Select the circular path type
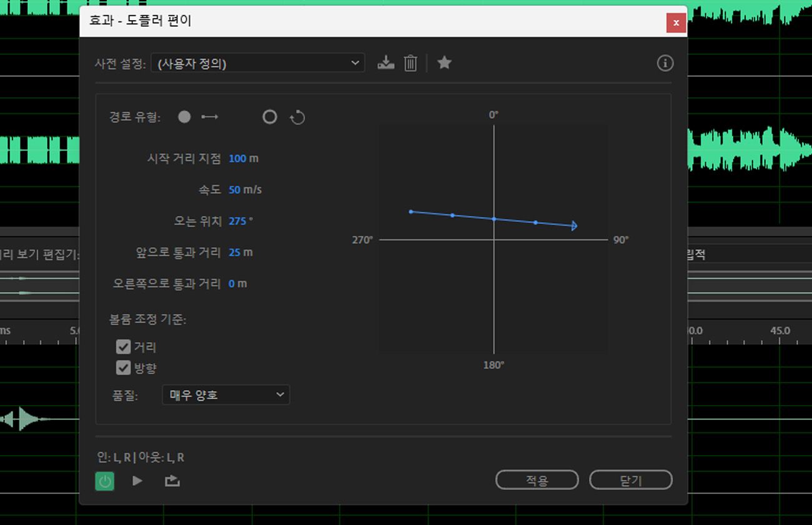Screen dimensions: 812x525 point(269,117)
